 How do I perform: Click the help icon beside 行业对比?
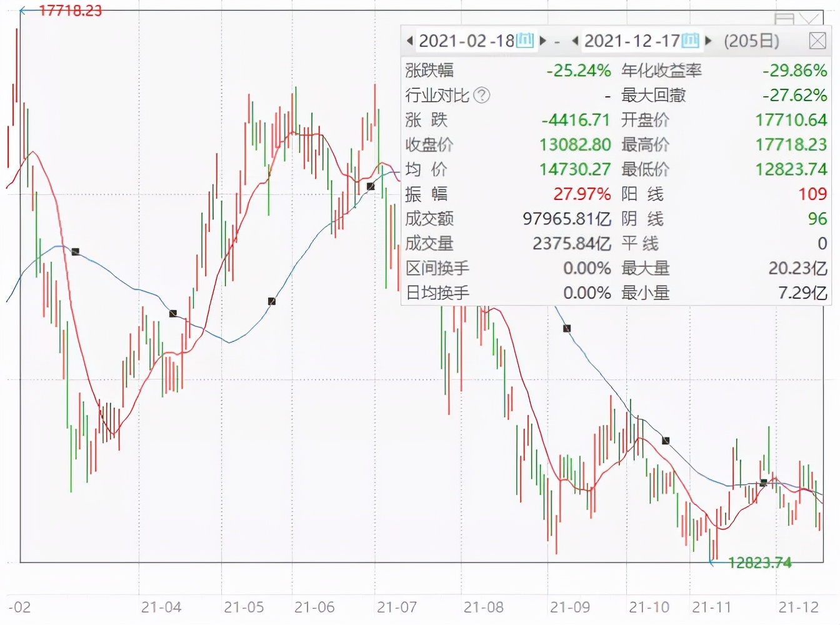click(482, 95)
